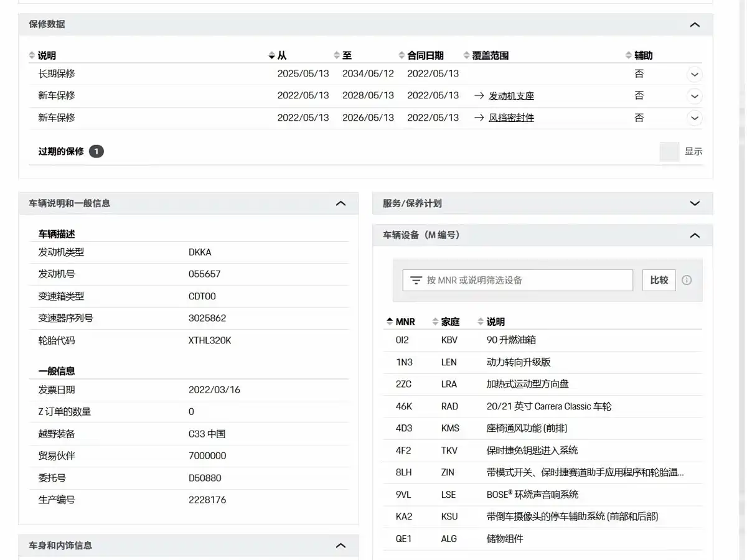Sort warranty table by 辅助 column icon
The height and width of the screenshot is (560, 747).
(629, 55)
